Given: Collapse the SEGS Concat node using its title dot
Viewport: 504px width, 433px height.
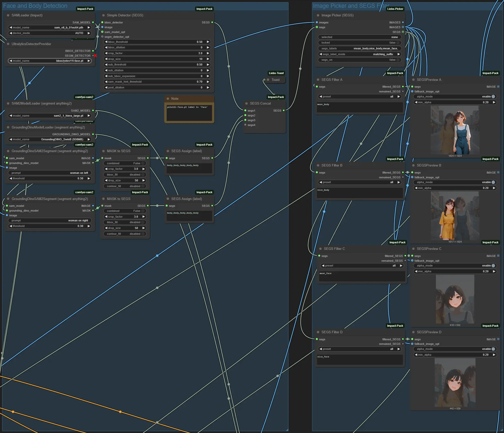Looking at the screenshot, I should click(x=246, y=104).
